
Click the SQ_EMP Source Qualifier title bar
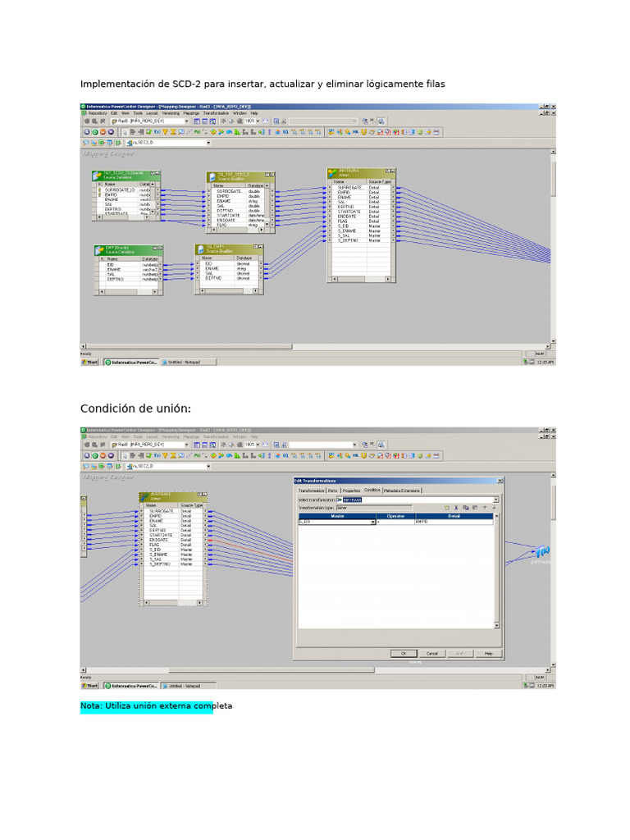(229, 249)
